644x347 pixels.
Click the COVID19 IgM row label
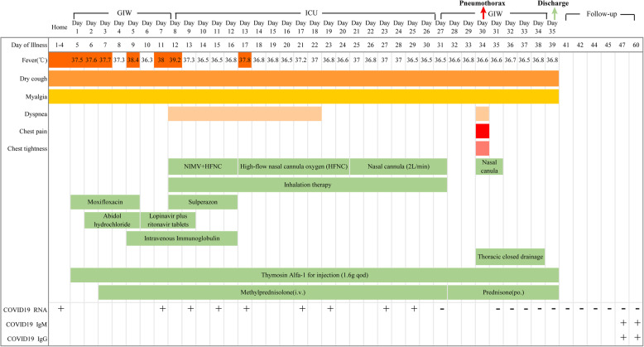point(26,325)
